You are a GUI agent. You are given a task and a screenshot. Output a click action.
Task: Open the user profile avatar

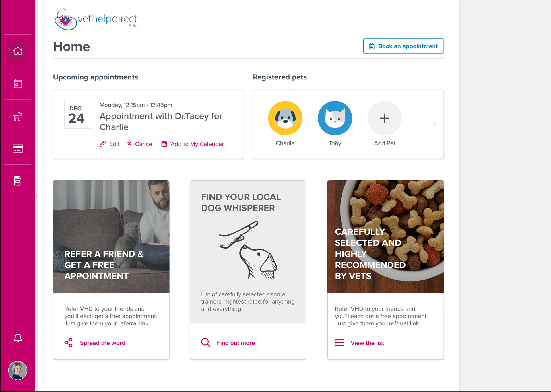(x=18, y=370)
